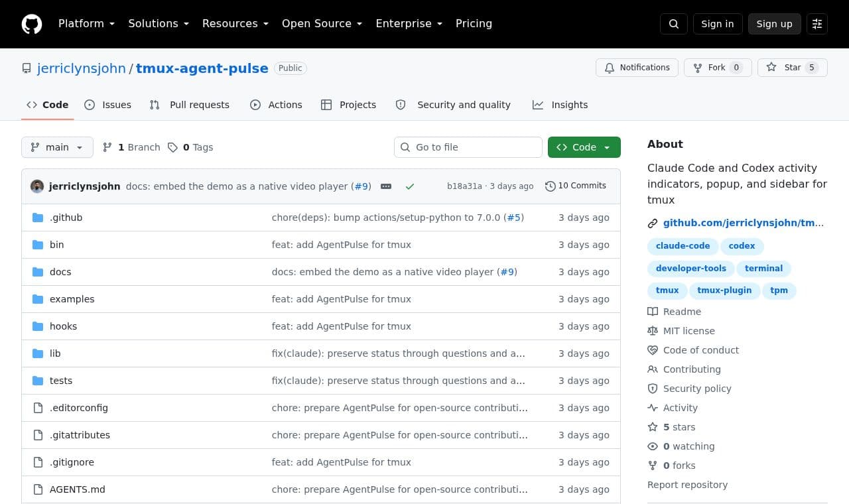Open the bin folder
The width and height of the screenshot is (849, 504).
coord(57,245)
